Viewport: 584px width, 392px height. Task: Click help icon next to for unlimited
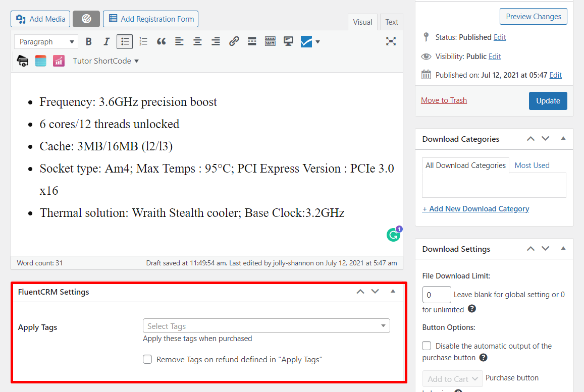pyautogui.click(x=471, y=309)
